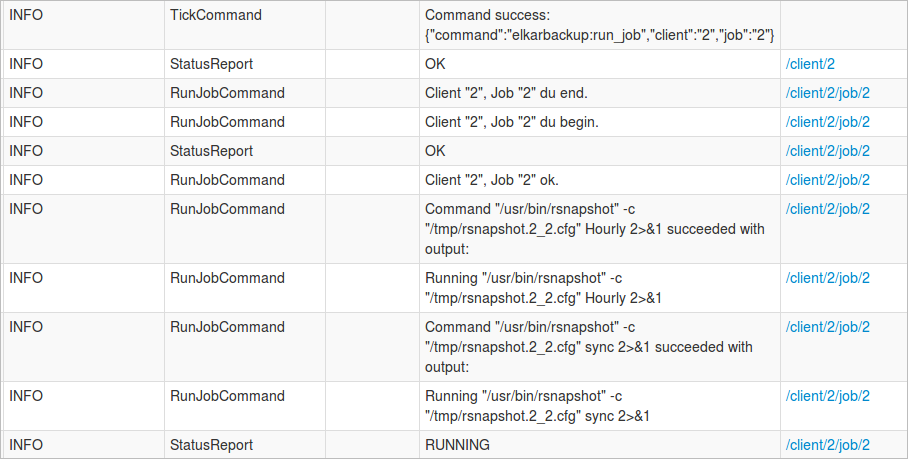Click job link beside Job "2" ok message

point(828,180)
